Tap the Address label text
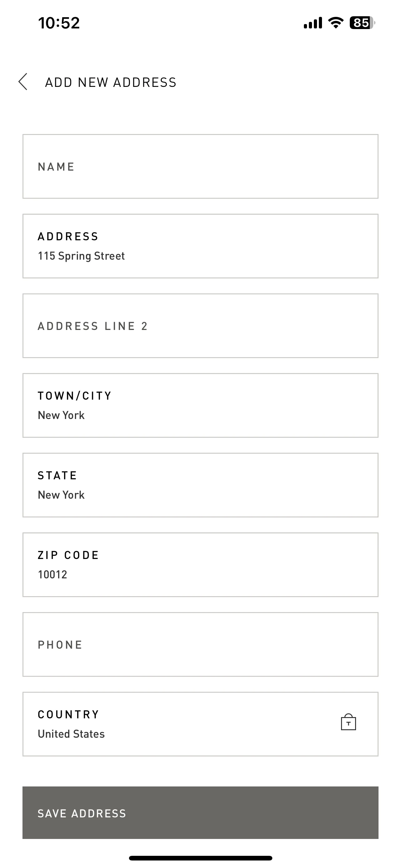 pos(68,237)
